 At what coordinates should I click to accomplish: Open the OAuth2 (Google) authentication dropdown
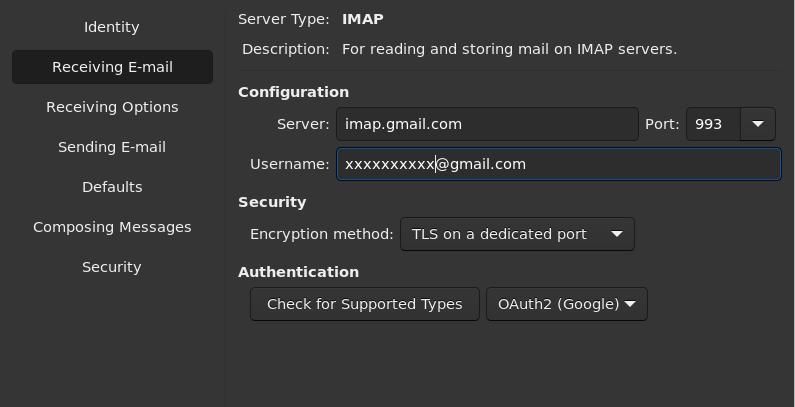(566, 304)
